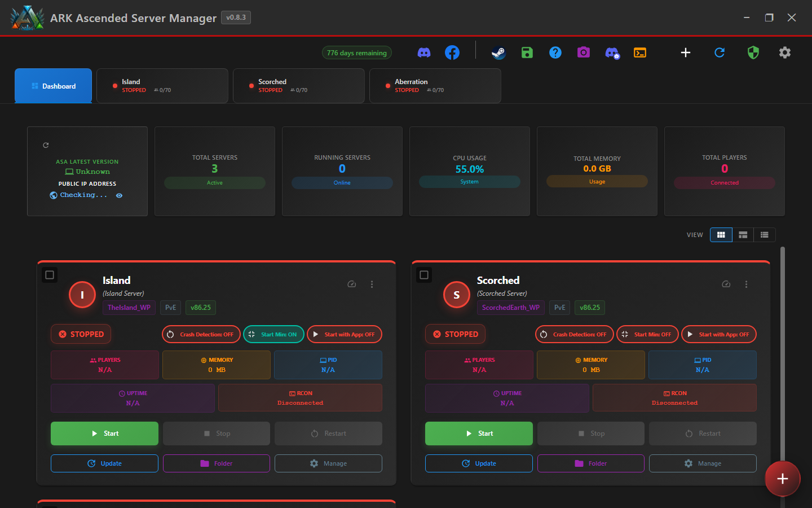Toggle Island Start with App setting
This screenshot has height=508, width=812.
[345, 334]
